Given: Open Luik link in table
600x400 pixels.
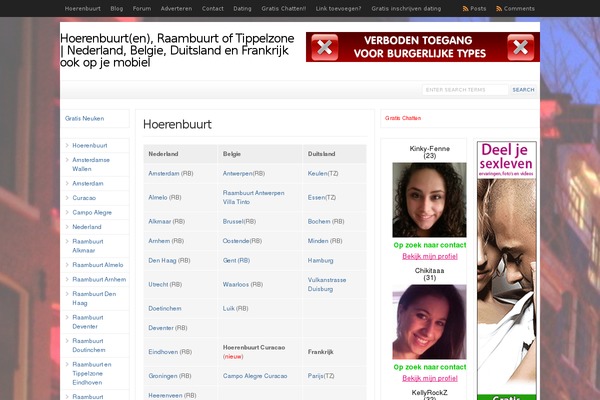Looking at the screenshot, I should (x=228, y=309).
